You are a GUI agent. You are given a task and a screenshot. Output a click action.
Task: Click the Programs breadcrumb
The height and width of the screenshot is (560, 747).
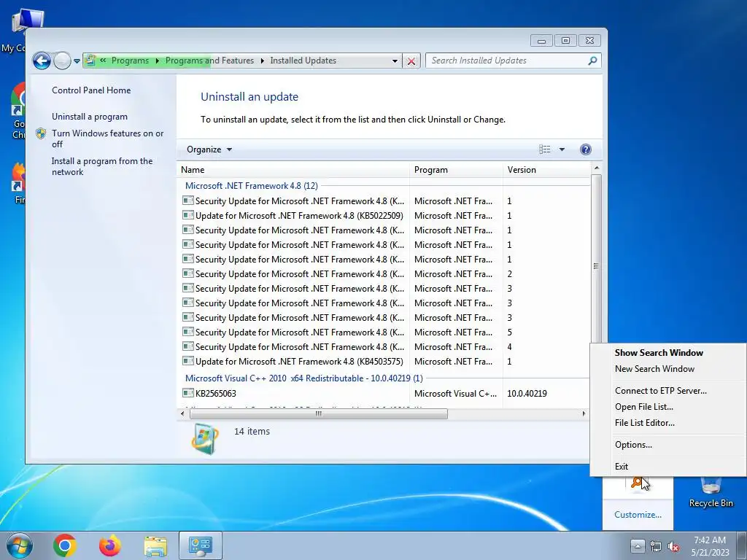[130, 61]
